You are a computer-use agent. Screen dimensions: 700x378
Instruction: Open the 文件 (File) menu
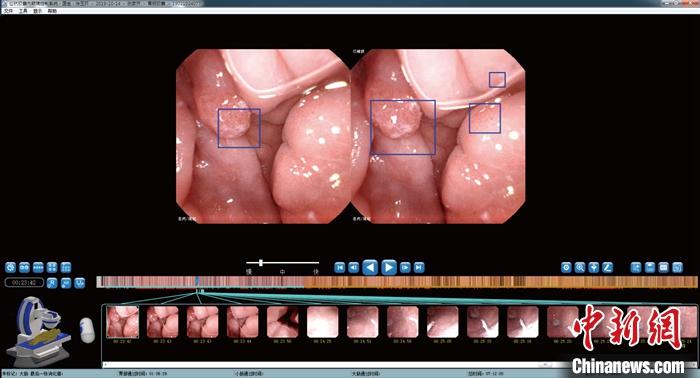click(8, 11)
